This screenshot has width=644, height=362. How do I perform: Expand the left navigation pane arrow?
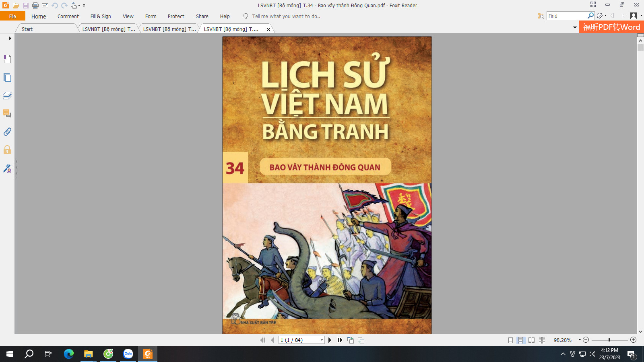(10, 39)
